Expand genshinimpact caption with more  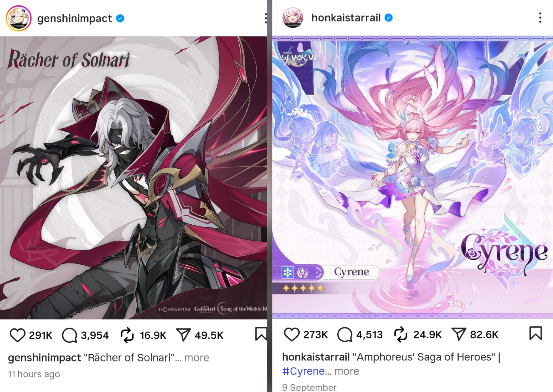coord(197,358)
